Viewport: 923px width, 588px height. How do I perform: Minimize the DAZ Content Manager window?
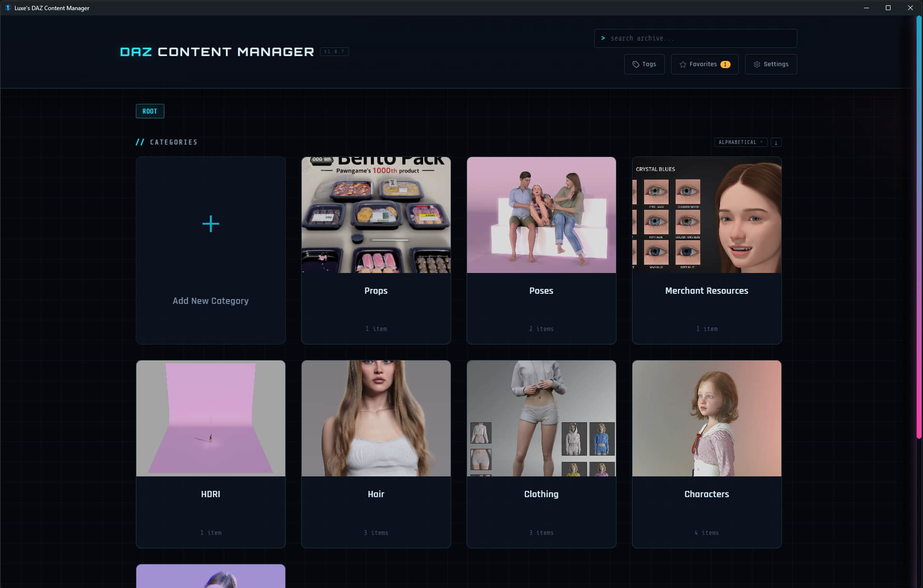pyautogui.click(x=866, y=8)
